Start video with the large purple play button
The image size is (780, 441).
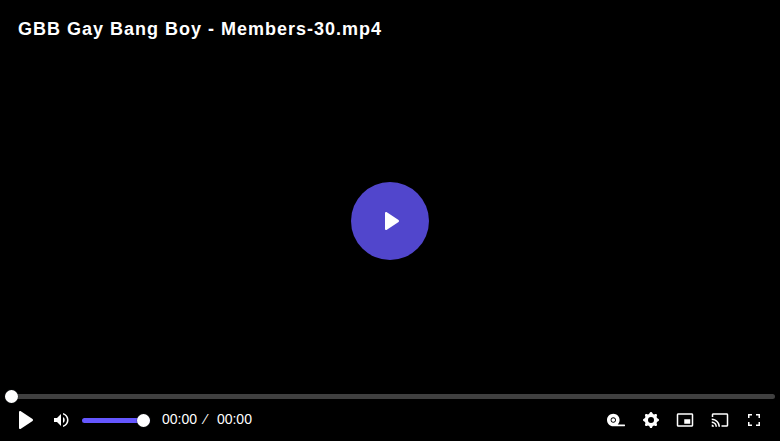click(x=390, y=221)
